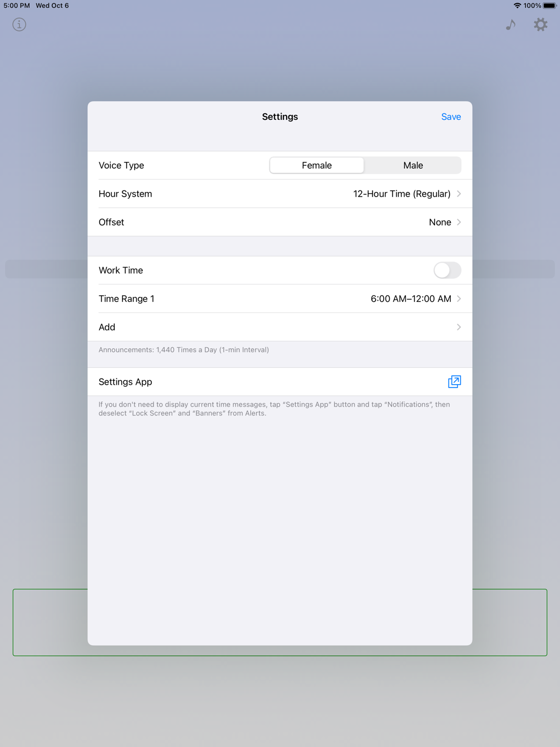This screenshot has width=560, height=747.
Task: Expand Hour System chevron
Action: (x=459, y=194)
